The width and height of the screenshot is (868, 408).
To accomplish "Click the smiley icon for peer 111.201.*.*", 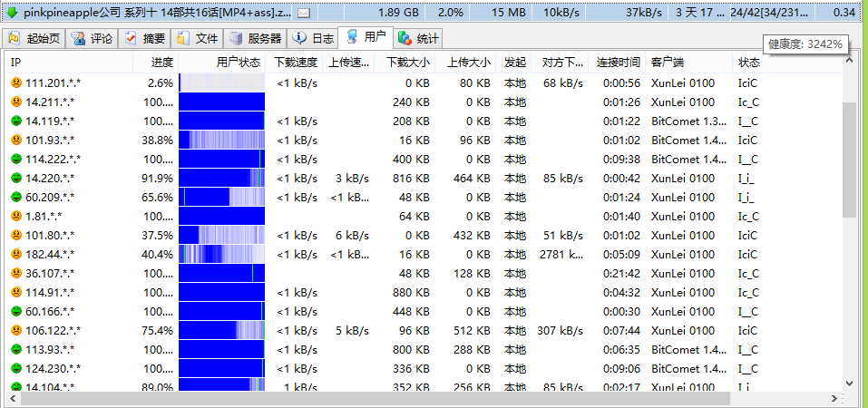I will [x=16, y=83].
